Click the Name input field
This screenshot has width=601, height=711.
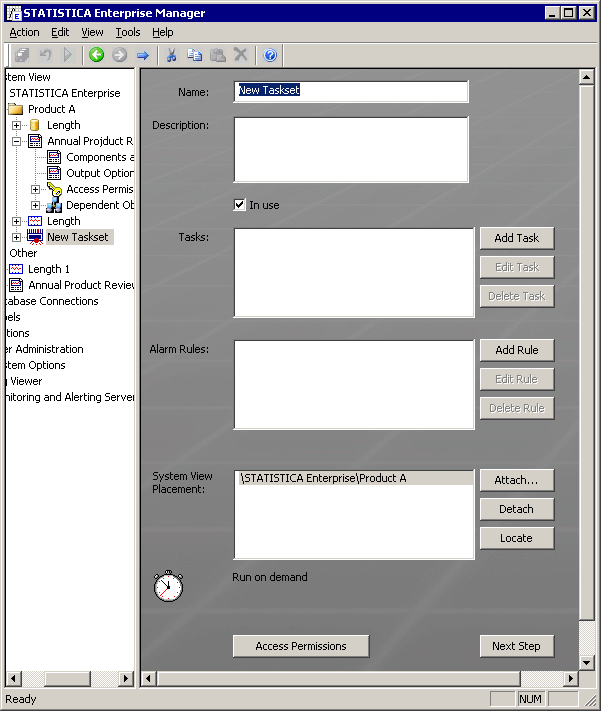point(351,91)
